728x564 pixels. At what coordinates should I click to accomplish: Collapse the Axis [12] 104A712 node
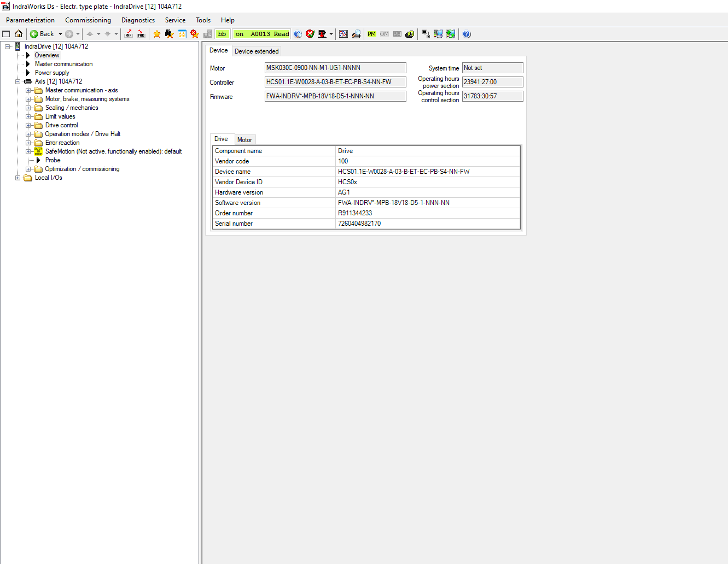[x=18, y=81]
